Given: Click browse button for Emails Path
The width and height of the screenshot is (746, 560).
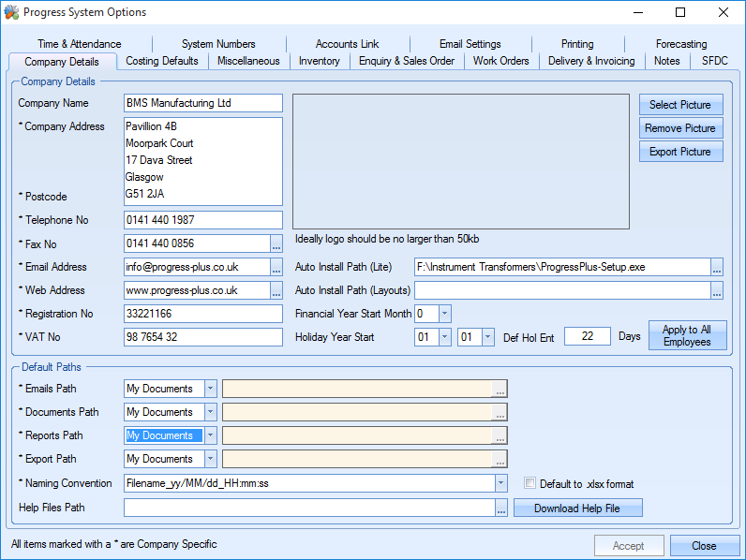Looking at the screenshot, I should 500,389.
